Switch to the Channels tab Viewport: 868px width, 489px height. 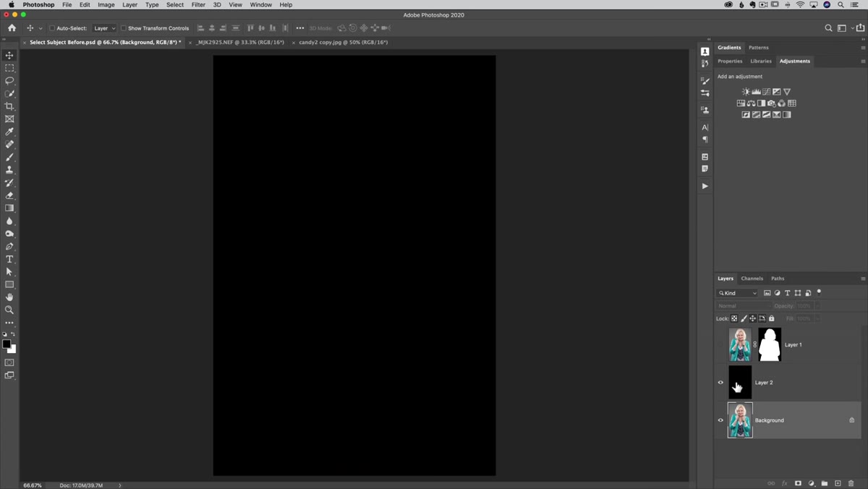(752, 278)
